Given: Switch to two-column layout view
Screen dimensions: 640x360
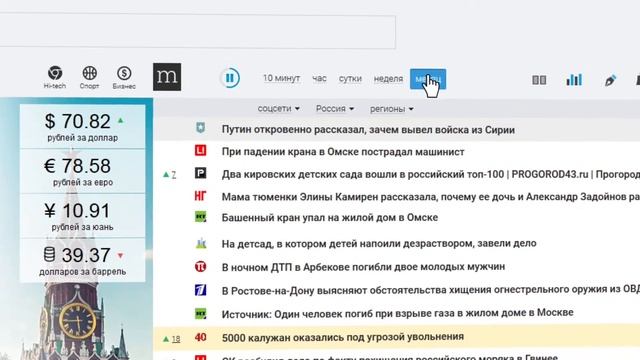Looking at the screenshot, I should coord(539,80).
